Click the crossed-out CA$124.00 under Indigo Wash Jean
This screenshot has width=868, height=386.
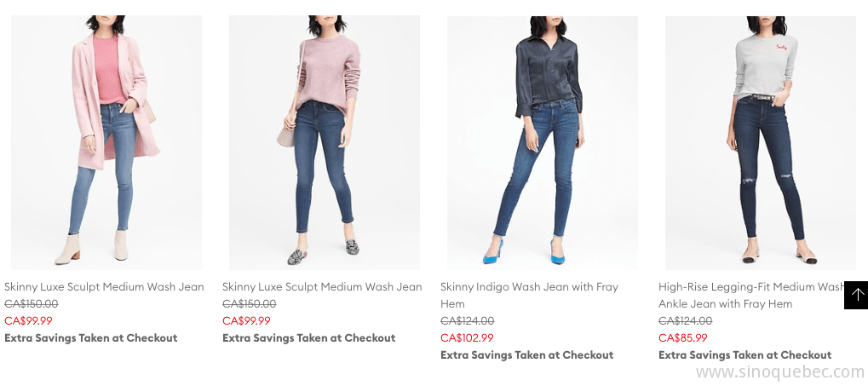[467, 320]
